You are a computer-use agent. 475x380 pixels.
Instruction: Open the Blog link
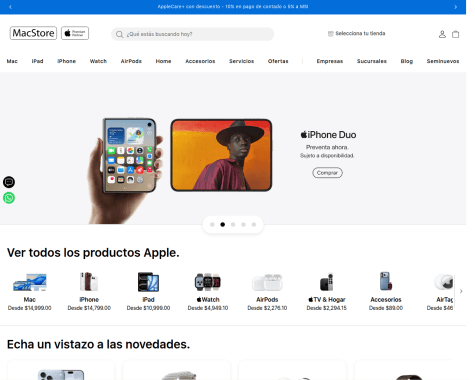pos(407,61)
